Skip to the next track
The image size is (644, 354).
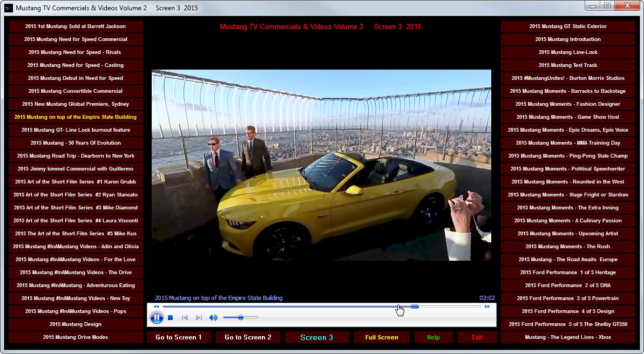(199, 317)
